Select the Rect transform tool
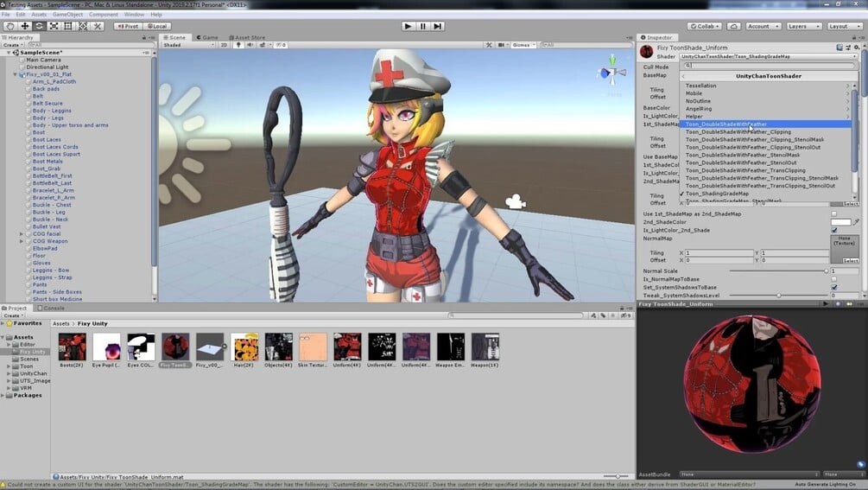This screenshot has width=868, height=490. (68, 26)
